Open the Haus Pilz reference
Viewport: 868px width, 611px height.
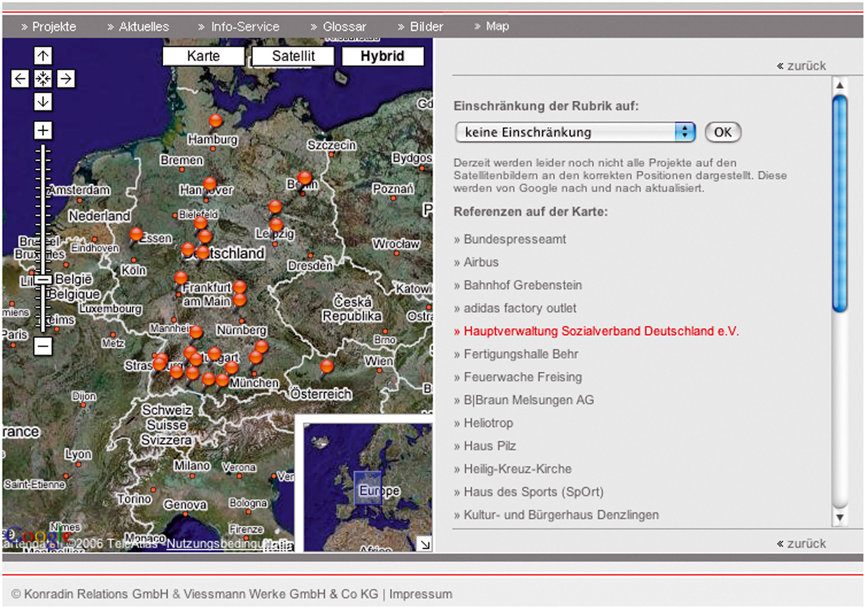(x=485, y=446)
